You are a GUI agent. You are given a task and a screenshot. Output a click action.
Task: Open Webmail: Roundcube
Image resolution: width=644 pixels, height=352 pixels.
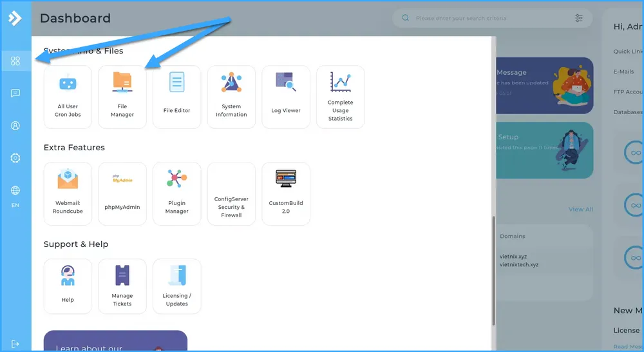point(68,193)
